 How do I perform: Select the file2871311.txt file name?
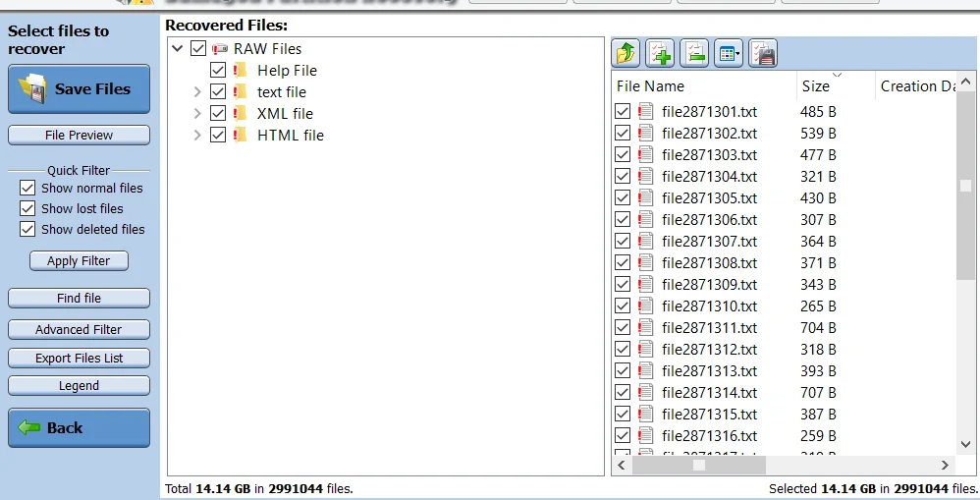pos(709,327)
